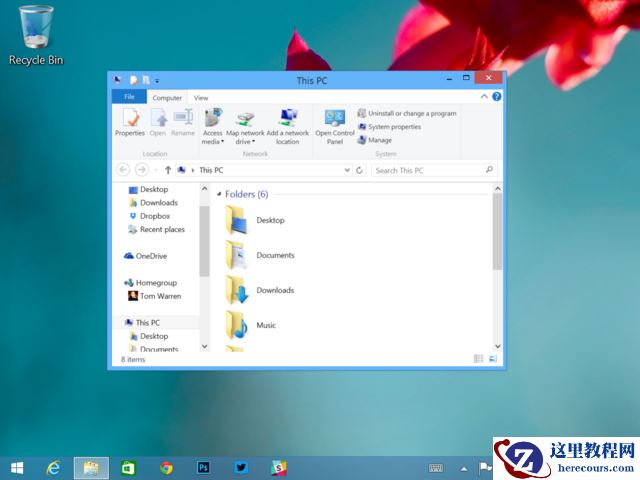Viewport: 640px width, 480px height.
Task: Launch Internet Explorer from taskbar
Action: pyautogui.click(x=53, y=468)
